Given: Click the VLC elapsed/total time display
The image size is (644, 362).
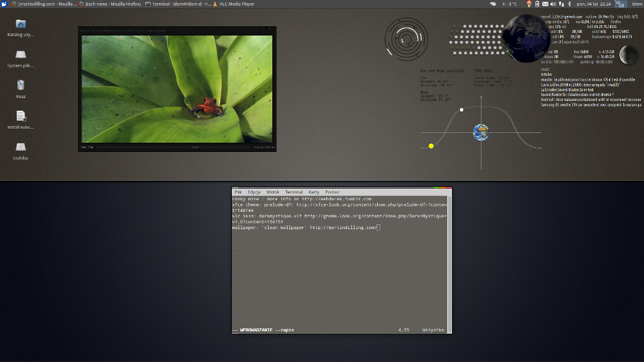Looking at the screenshot, I should pyautogui.click(x=264, y=147).
